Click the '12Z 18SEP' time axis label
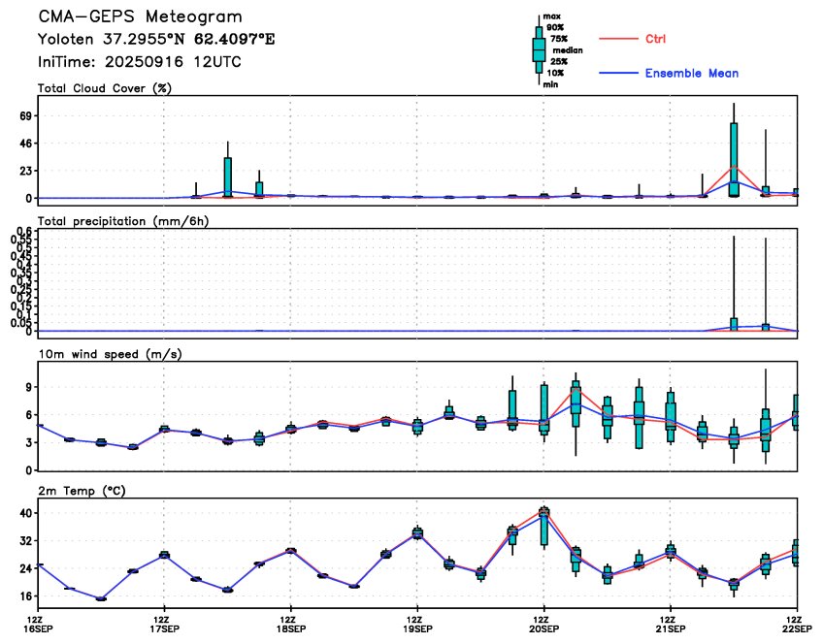 tap(291, 624)
